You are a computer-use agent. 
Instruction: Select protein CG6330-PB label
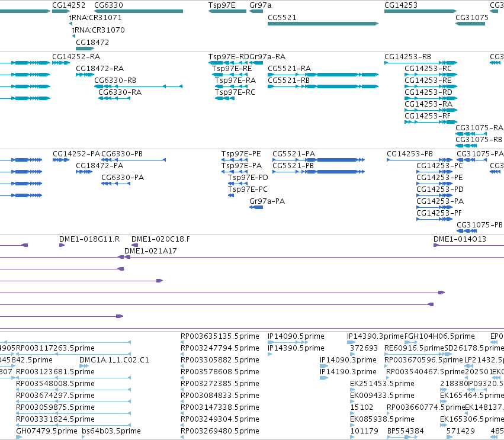click(122, 154)
